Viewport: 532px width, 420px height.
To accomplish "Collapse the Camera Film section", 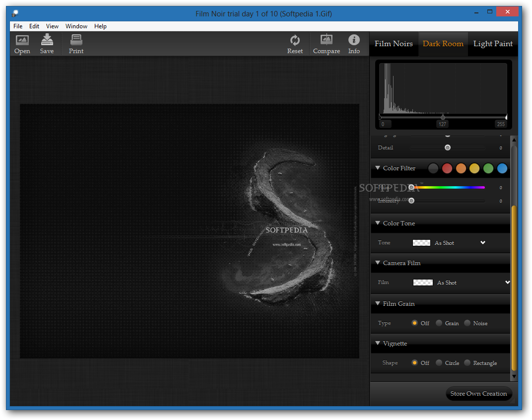I will tap(378, 263).
